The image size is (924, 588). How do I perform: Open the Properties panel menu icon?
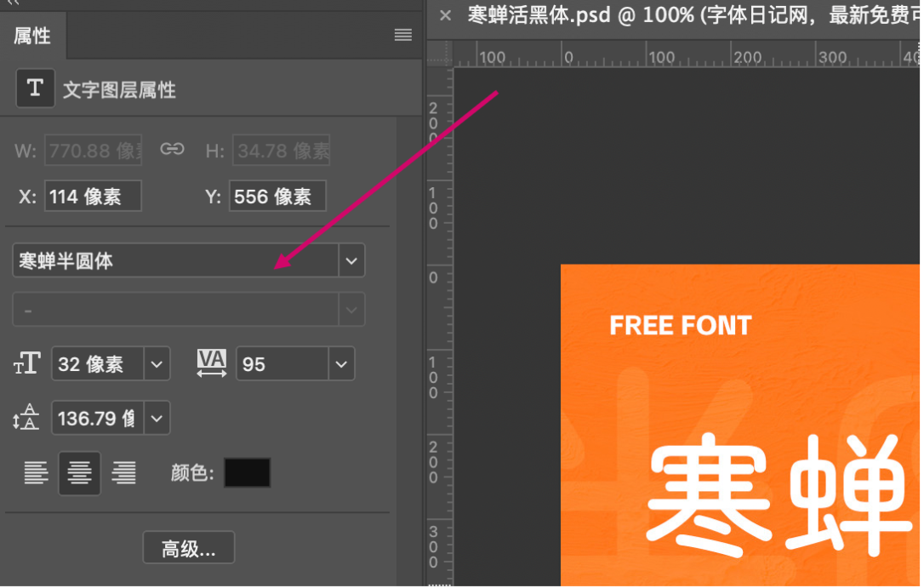pos(403,36)
